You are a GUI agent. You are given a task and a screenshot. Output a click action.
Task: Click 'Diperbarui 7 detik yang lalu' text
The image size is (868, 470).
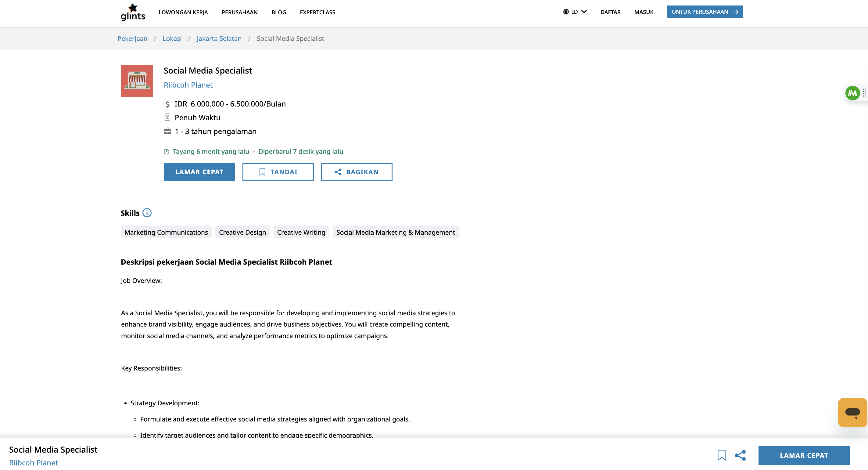click(x=300, y=151)
